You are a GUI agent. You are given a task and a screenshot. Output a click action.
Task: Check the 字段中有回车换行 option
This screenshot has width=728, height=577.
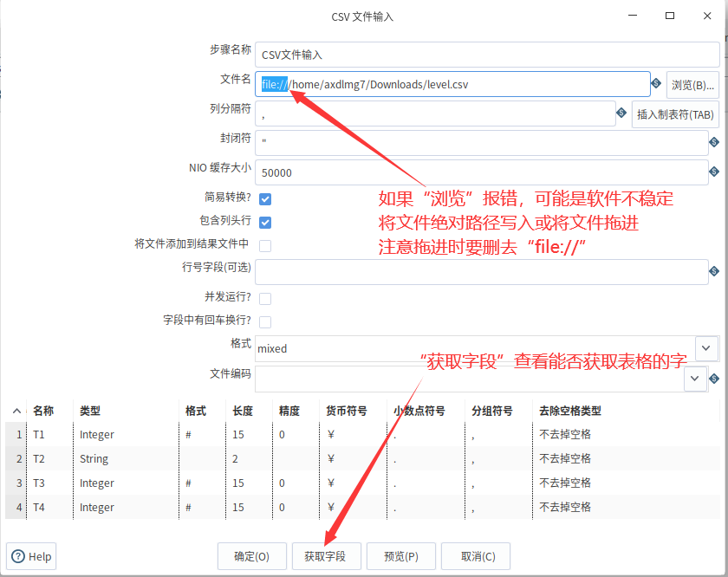(265, 322)
